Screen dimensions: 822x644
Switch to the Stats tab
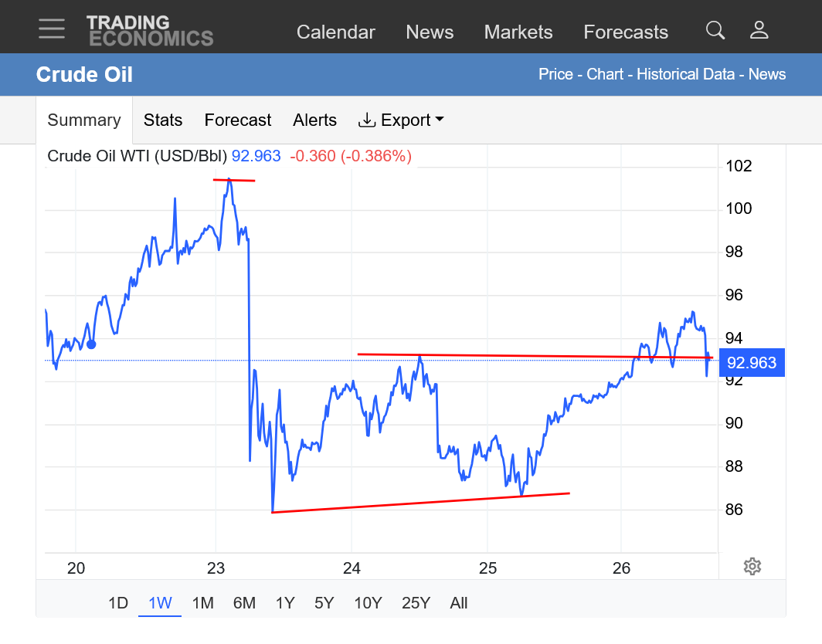point(163,120)
